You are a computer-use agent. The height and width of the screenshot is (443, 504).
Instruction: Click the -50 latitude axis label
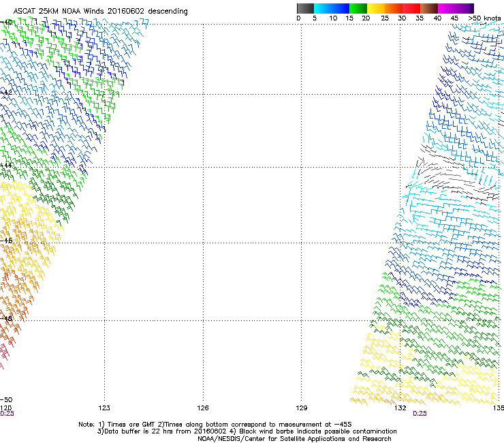(6, 399)
